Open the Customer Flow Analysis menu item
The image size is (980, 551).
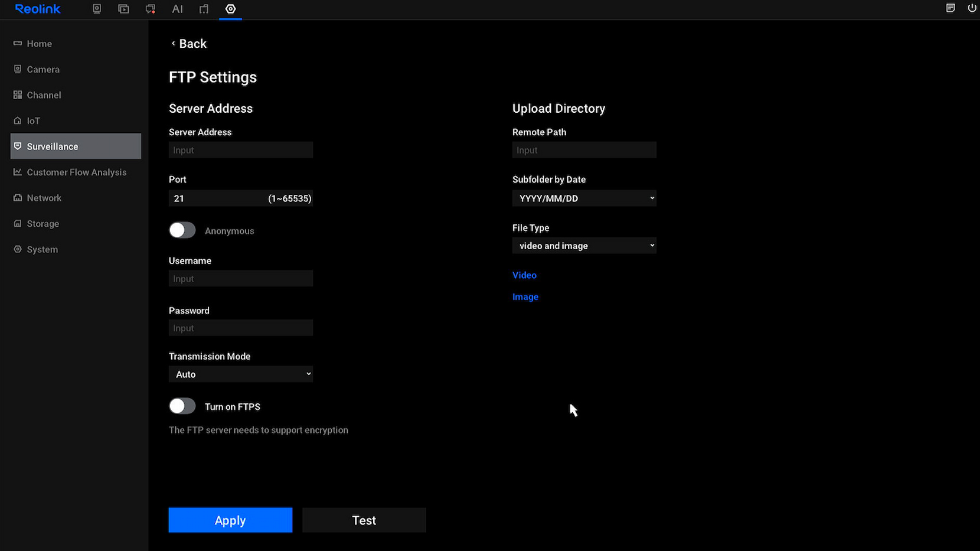pos(76,172)
